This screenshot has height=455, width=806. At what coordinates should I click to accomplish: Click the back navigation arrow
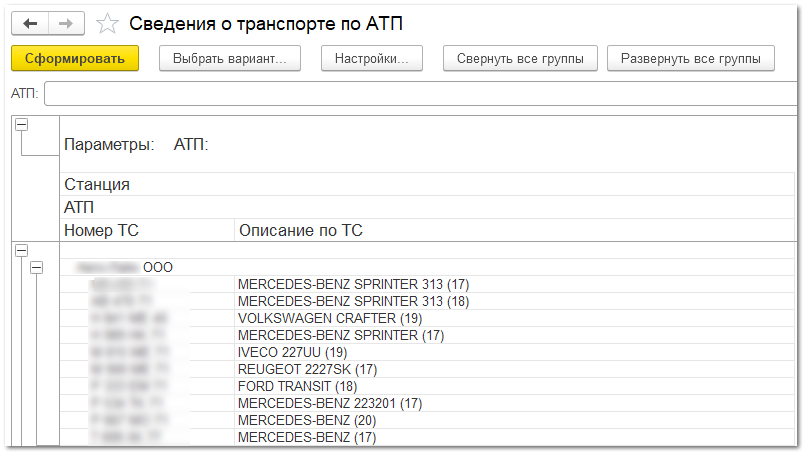pyautogui.click(x=30, y=22)
